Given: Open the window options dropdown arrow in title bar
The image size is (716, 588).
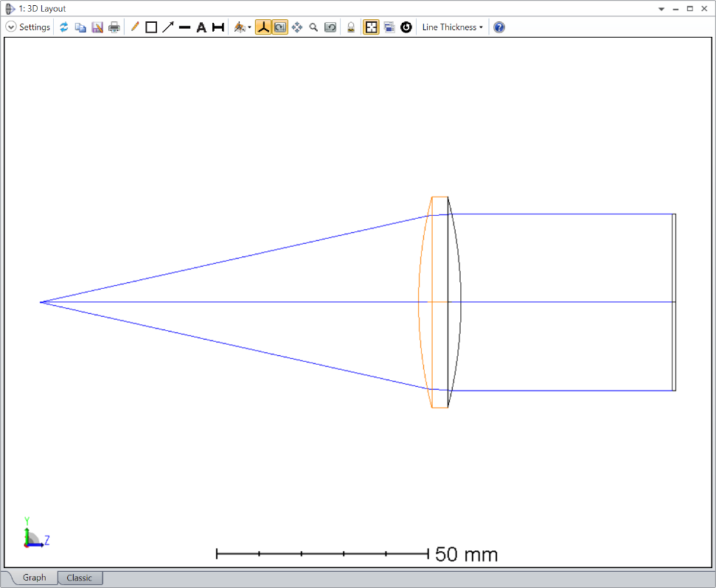Looking at the screenshot, I should coord(661,9).
